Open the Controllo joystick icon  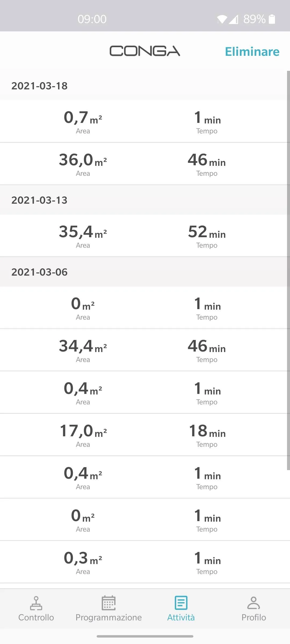coord(36,603)
